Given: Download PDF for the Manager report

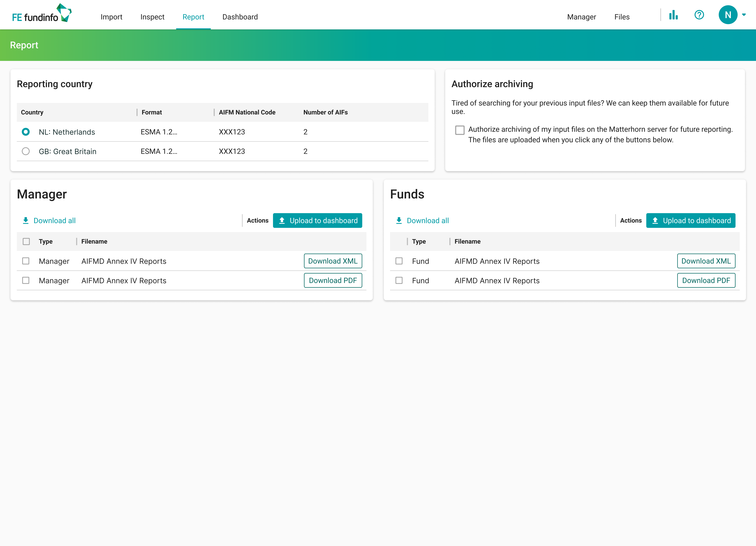Looking at the screenshot, I should tap(333, 280).
